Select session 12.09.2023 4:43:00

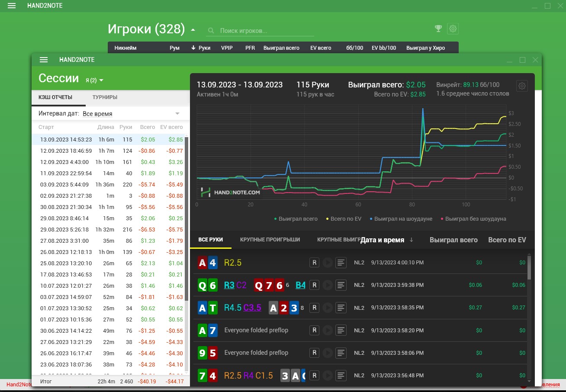108,162
